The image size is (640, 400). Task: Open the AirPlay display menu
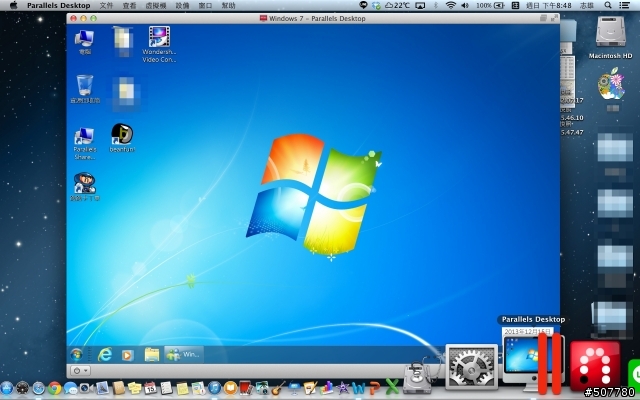420,5
